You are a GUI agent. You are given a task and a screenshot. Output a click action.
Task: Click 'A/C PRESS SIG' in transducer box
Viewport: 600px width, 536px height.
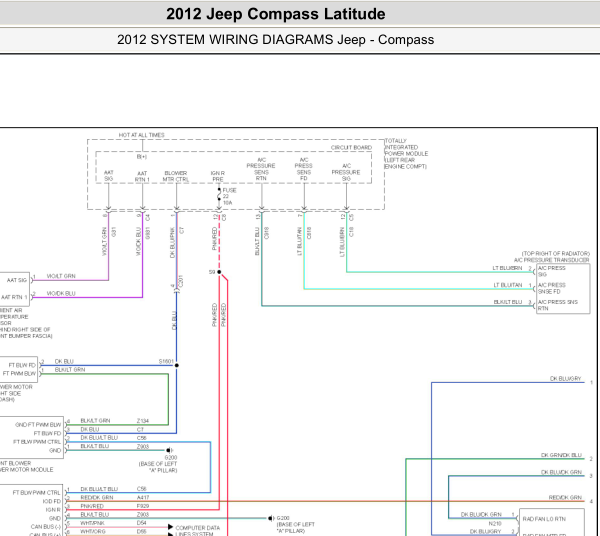551,271
